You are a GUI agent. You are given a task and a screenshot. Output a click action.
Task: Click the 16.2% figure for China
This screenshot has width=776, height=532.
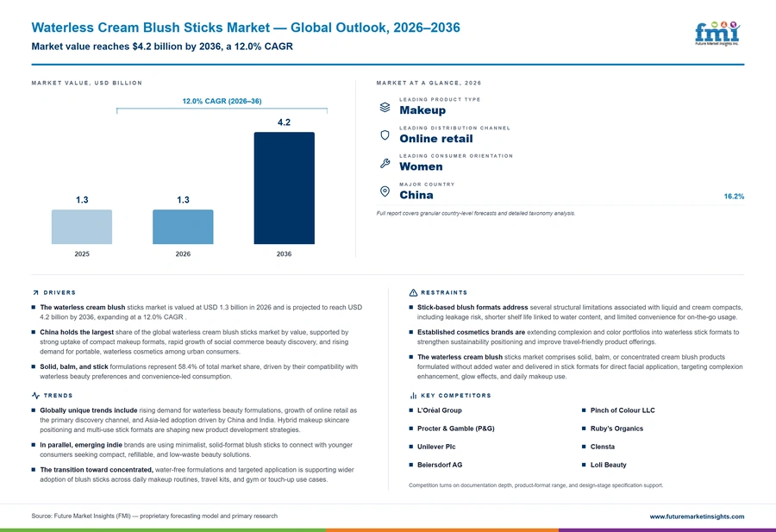(734, 197)
